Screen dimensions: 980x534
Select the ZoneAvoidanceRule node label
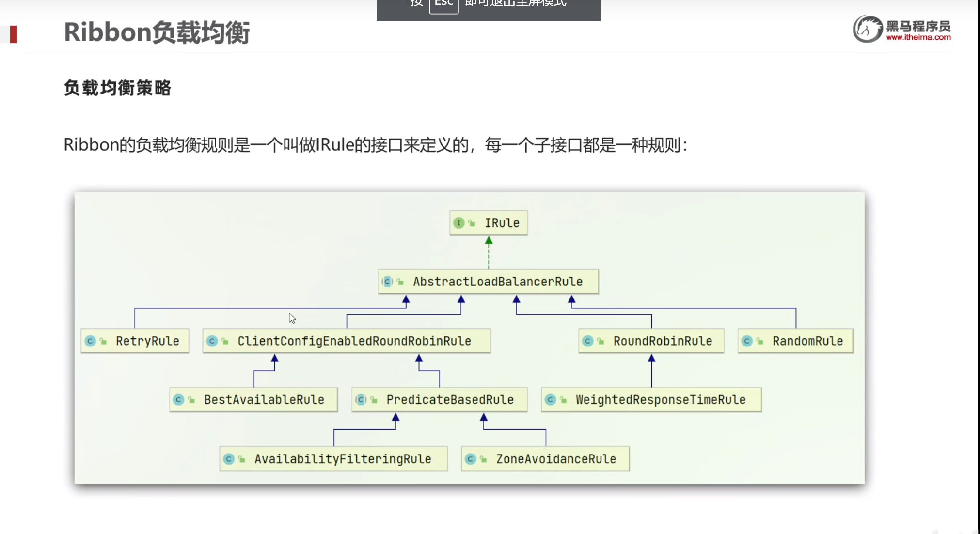coord(556,459)
